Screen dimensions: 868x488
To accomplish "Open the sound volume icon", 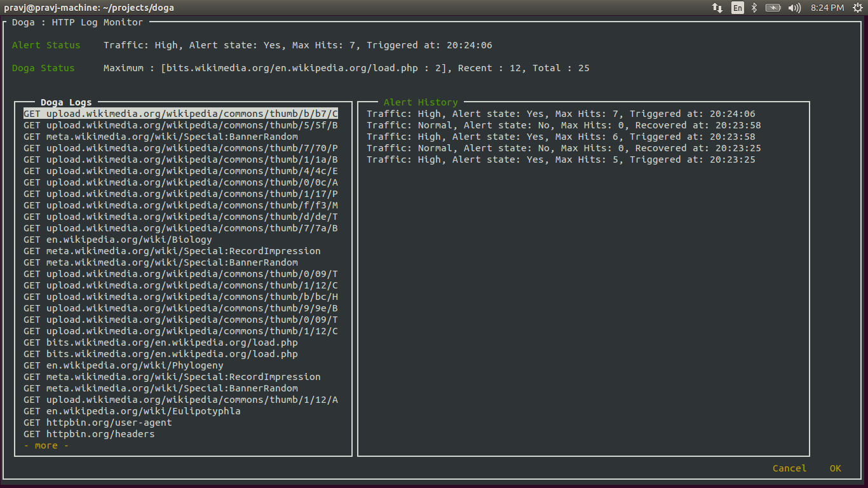I will pyautogui.click(x=794, y=8).
